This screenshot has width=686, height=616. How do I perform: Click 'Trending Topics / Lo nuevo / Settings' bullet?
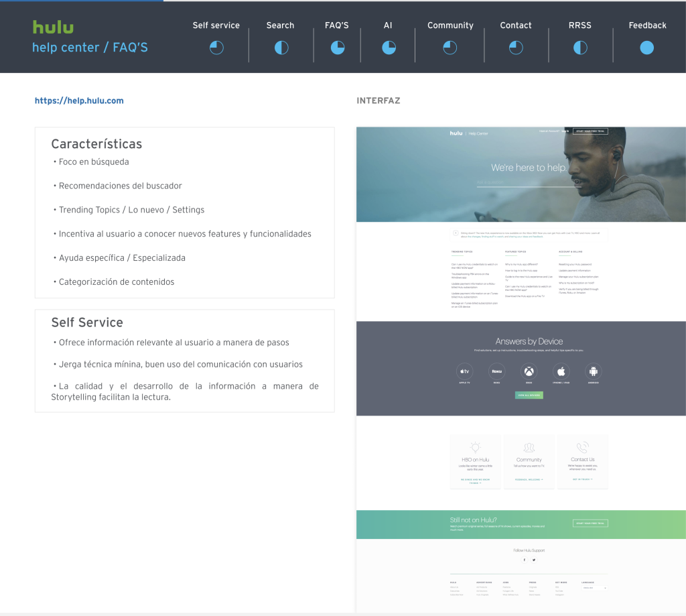[131, 210]
